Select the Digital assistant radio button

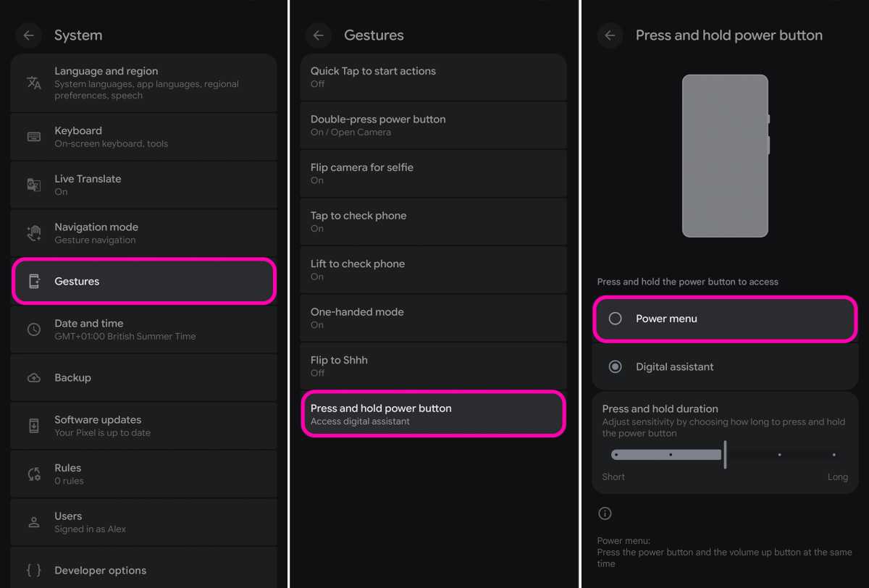point(615,367)
